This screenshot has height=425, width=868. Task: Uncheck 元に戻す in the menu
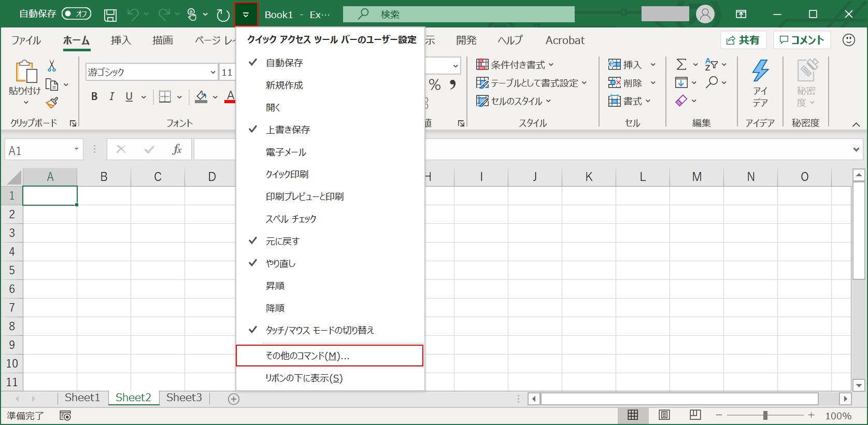(330, 241)
